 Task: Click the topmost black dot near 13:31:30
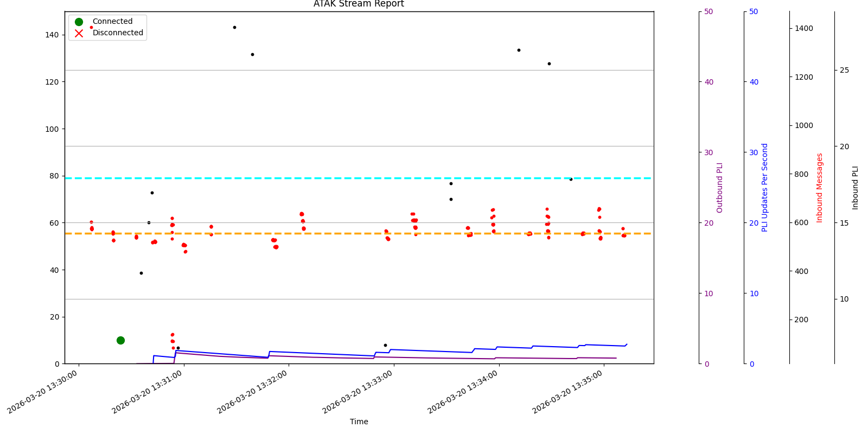pyautogui.click(x=234, y=27)
